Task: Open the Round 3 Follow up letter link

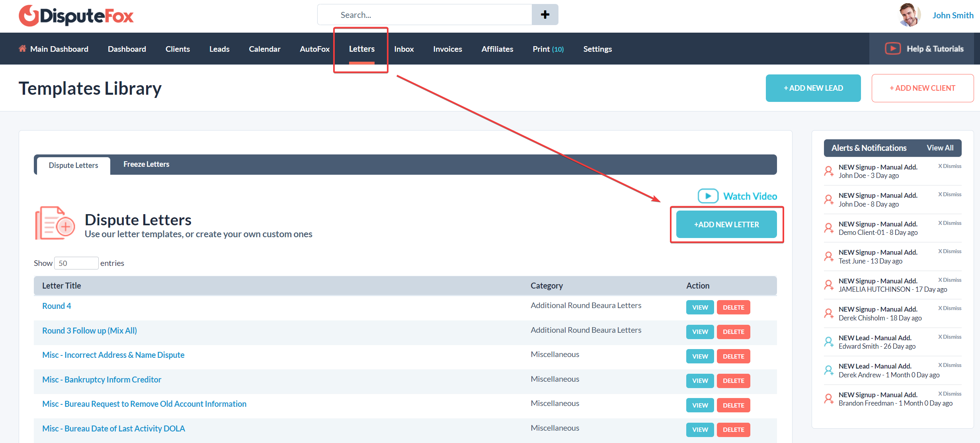Action: click(x=90, y=331)
